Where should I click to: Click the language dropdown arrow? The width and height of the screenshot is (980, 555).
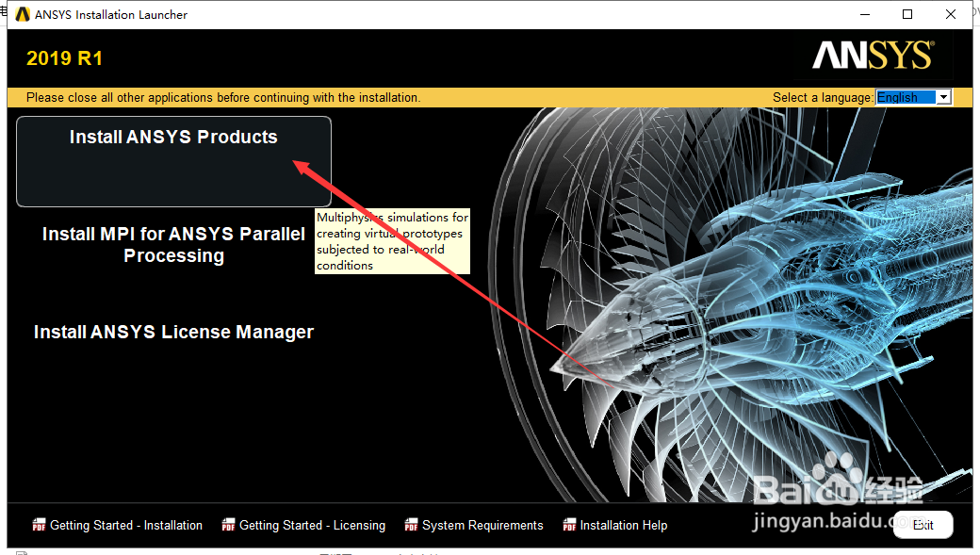tap(944, 97)
